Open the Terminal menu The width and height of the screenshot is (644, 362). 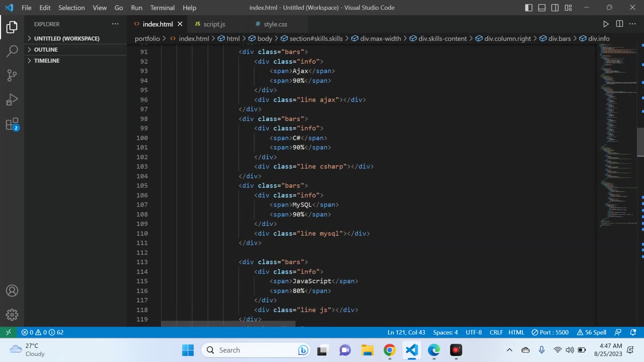(x=163, y=8)
